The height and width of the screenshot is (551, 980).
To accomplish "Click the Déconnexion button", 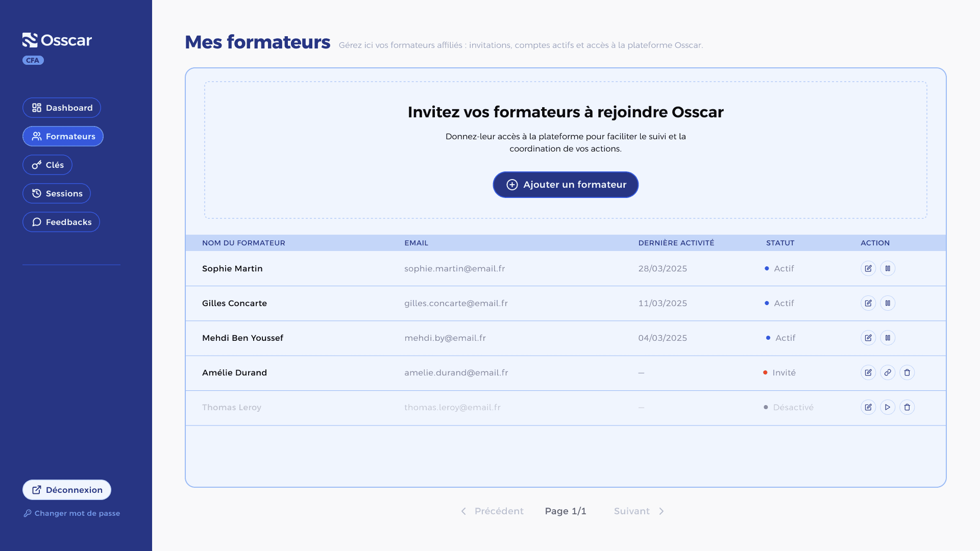I will click(67, 490).
